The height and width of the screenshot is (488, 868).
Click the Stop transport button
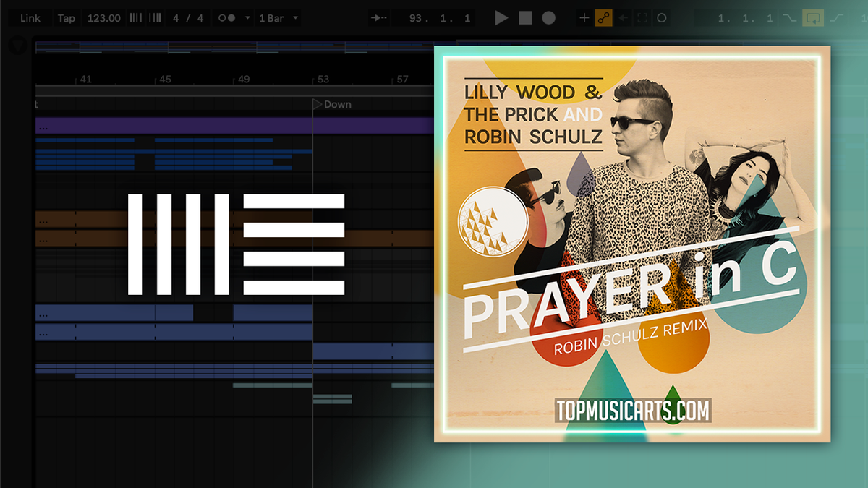pyautogui.click(x=525, y=18)
